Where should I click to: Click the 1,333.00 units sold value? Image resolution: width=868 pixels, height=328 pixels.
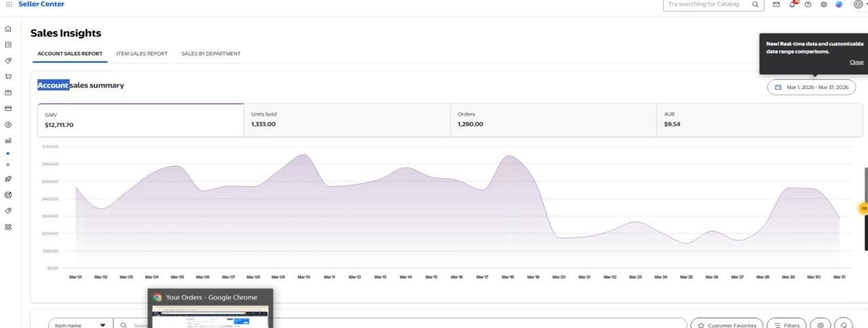[x=263, y=124]
